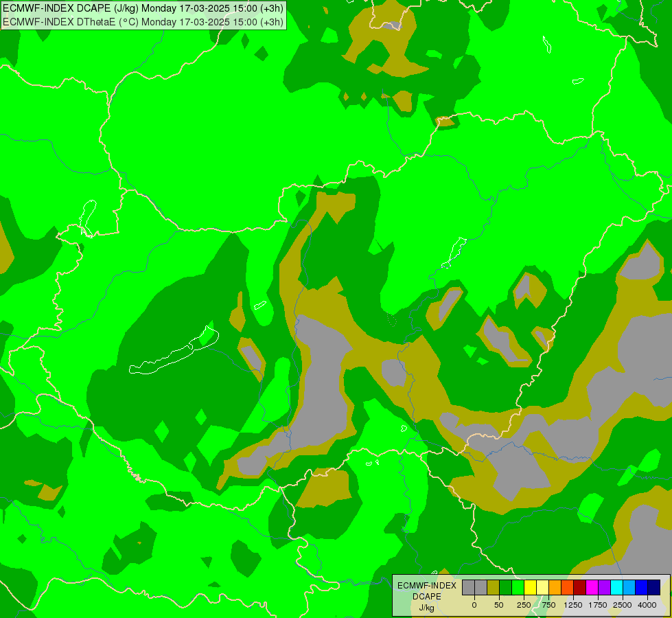Select the magenta legend swatch

tap(592, 587)
